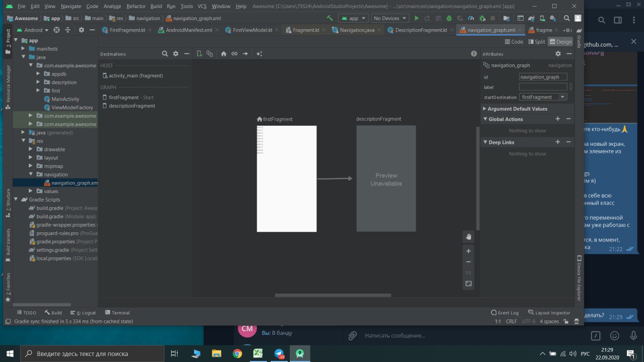This screenshot has height=362, width=644.
Task: Open the VCS menu
Action: pos(202,6)
